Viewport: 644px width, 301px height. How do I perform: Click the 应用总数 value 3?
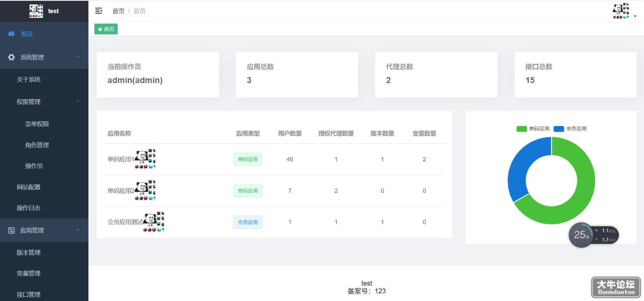point(249,80)
